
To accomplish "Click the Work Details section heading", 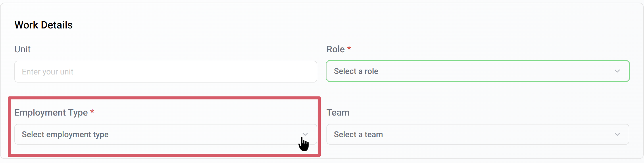I will point(43,25).
